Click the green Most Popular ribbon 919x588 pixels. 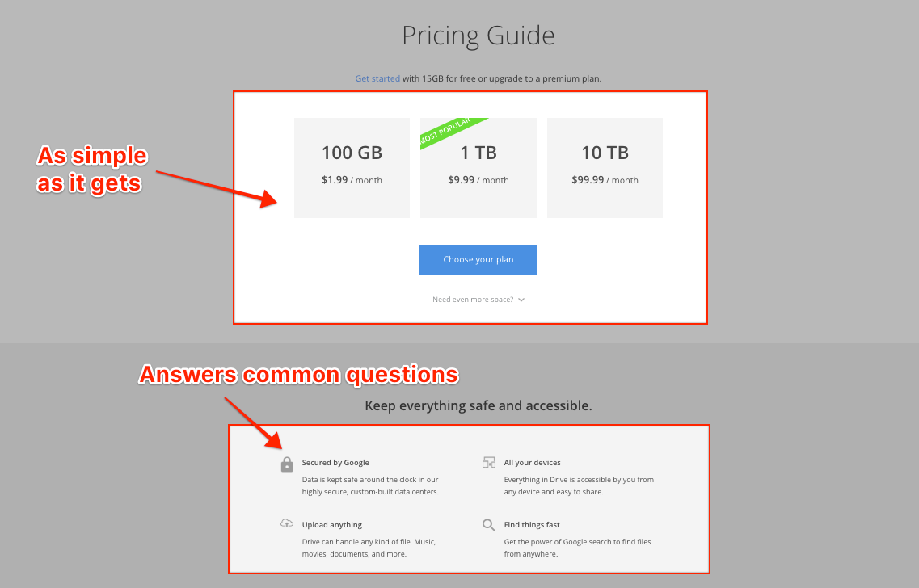pos(449,131)
